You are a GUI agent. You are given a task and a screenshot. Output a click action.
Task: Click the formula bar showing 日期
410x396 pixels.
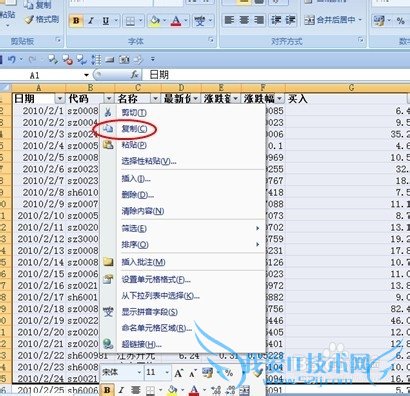coord(277,75)
